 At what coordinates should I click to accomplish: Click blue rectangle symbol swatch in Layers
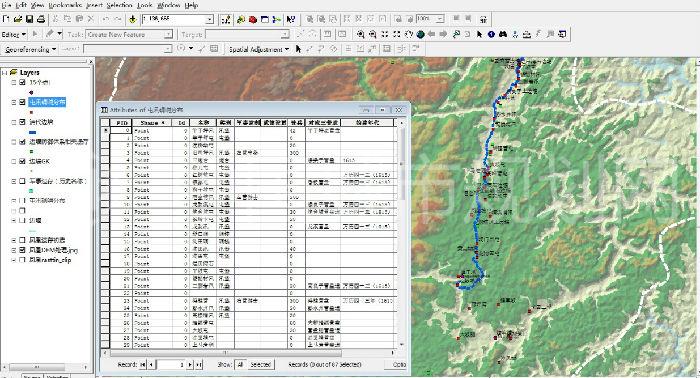(32, 132)
